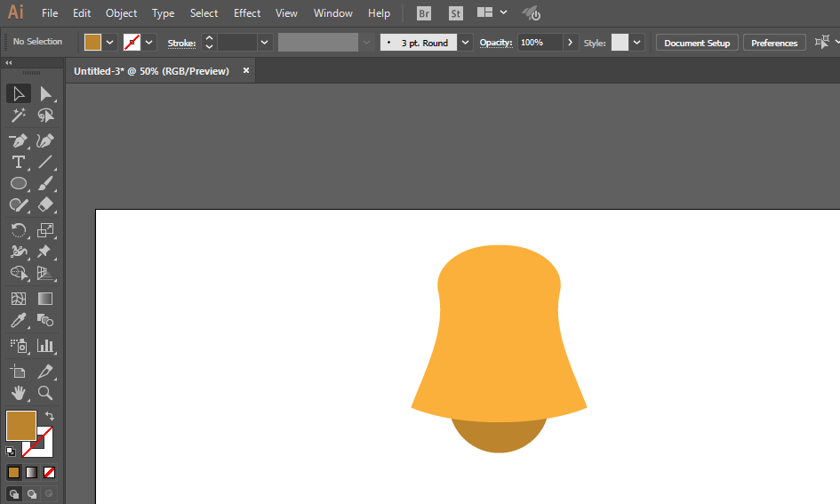This screenshot has width=840, height=504.
Task: Open the fill color dropdown arrow
Action: point(110,43)
